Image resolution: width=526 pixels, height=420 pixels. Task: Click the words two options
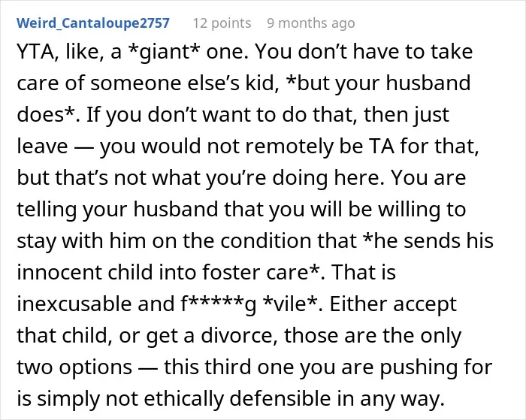[x=74, y=367]
